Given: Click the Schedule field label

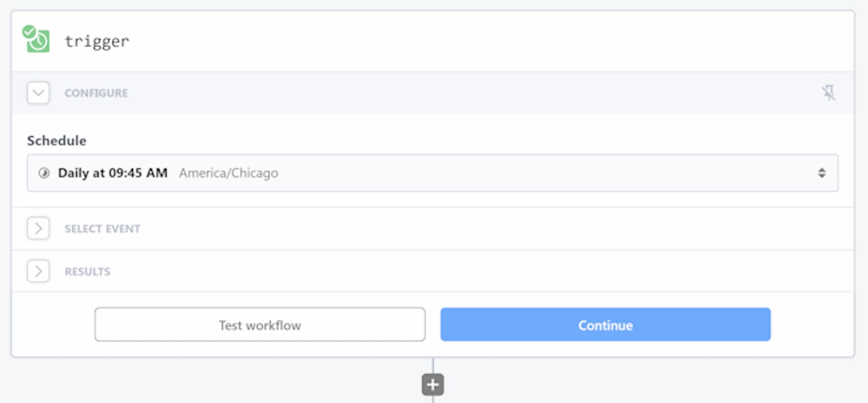Looking at the screenshot, I should (57, 141).
